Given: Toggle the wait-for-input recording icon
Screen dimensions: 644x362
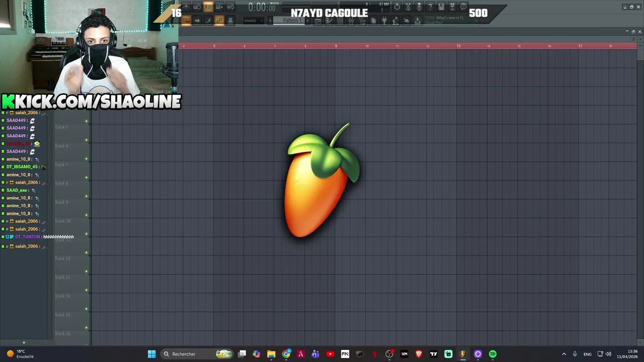Looking at the screenshot, I should click(197, 7).
